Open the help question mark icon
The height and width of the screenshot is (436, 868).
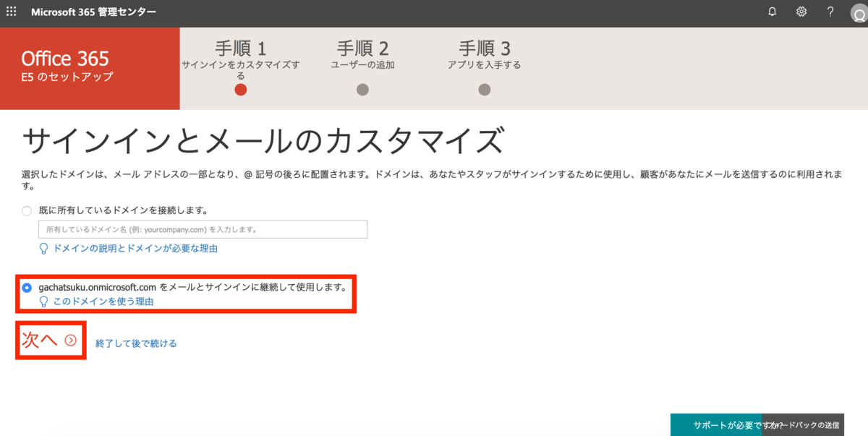[830, 12]
